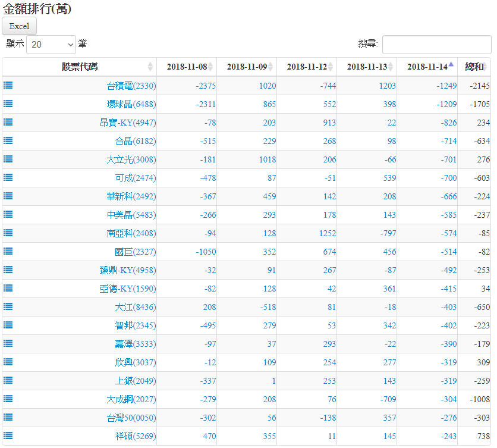Click the list icon beside 台積電(2330)
Viewport: 497px width, 448px height.
[8, 85]
